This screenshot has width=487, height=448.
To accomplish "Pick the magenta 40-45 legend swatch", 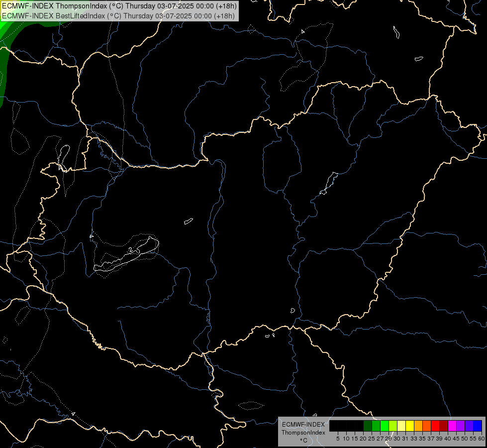I will [x=452, y=426].
